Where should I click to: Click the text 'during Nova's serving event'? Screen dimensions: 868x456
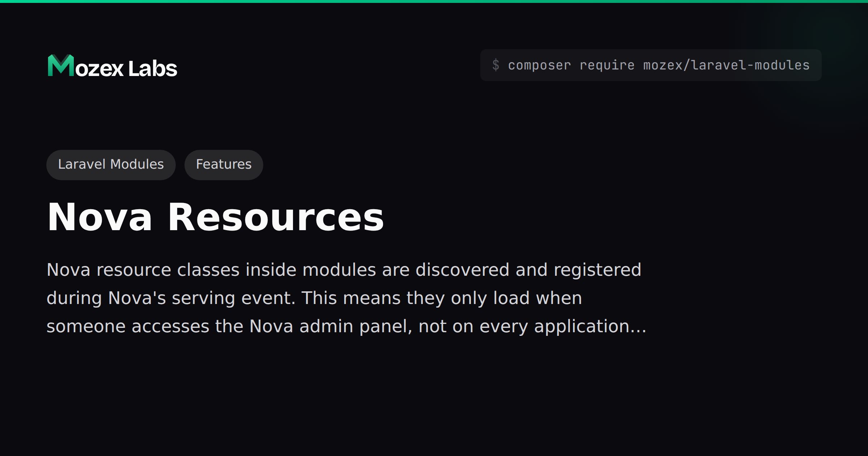[x=171, y=298]
